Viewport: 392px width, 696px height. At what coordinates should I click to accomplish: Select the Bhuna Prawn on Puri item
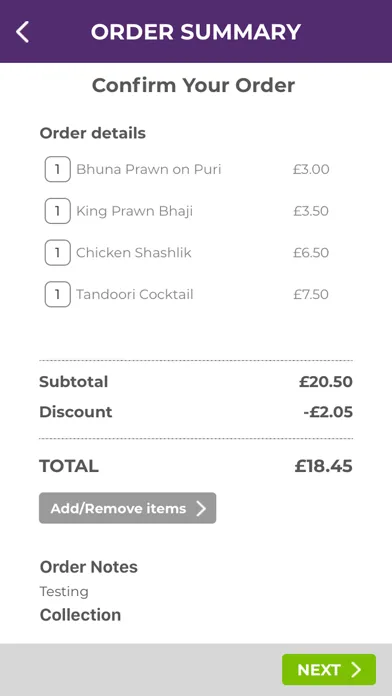pyautogui.click(x=149, y=169)
